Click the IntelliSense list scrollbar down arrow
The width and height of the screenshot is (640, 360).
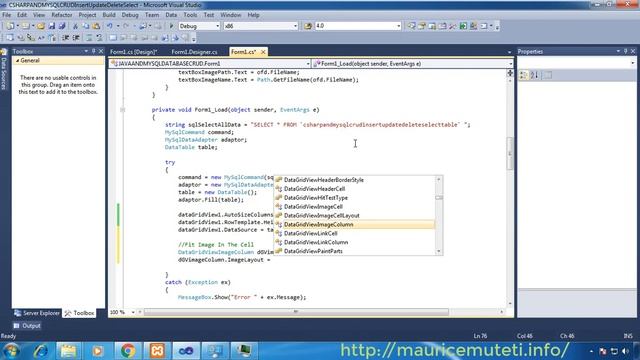[439, 251]
